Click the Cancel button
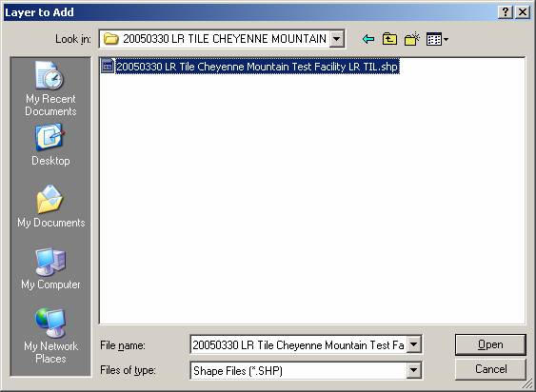The height and width of the screenshot is (392, 536). (x=490, y=369)
